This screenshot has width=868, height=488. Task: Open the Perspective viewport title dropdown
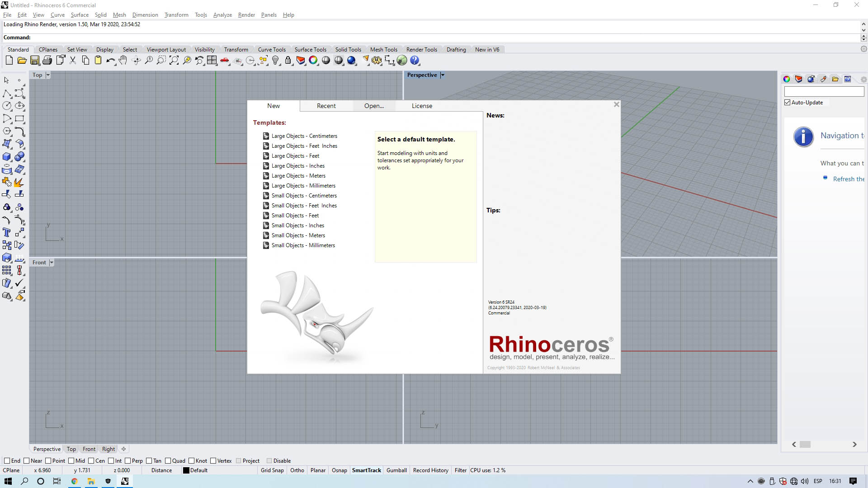tap(443, 75)
